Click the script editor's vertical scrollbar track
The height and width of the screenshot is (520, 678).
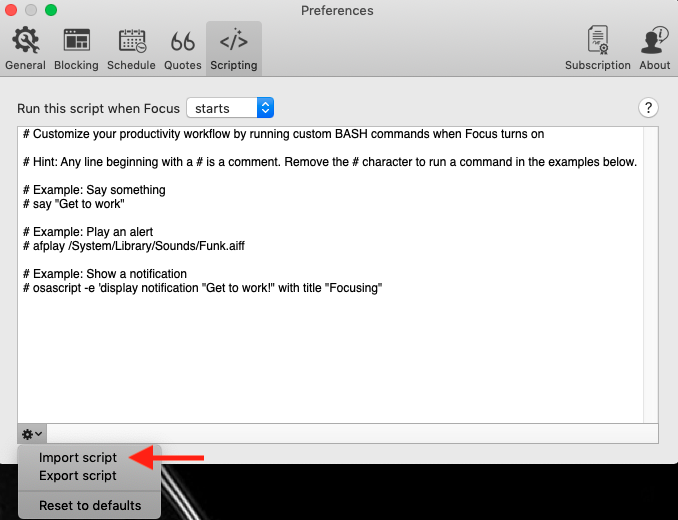(651, 275)
